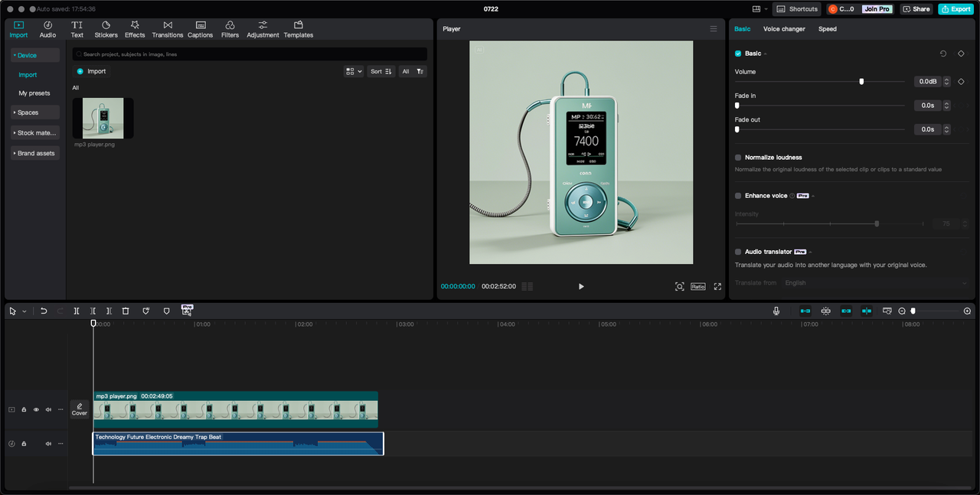Click the Export button
Viewport: 980px width, 495px height.
[x=955, y=9]
